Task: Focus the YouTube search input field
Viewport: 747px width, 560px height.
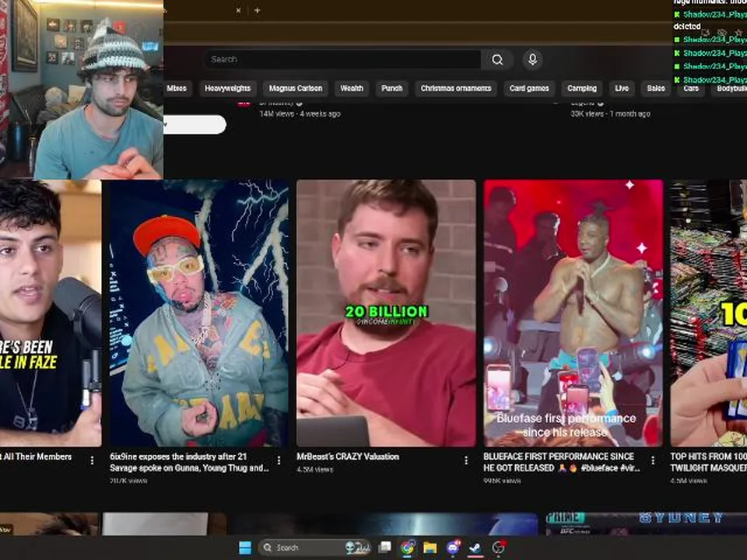Action: tap(342, 60)
